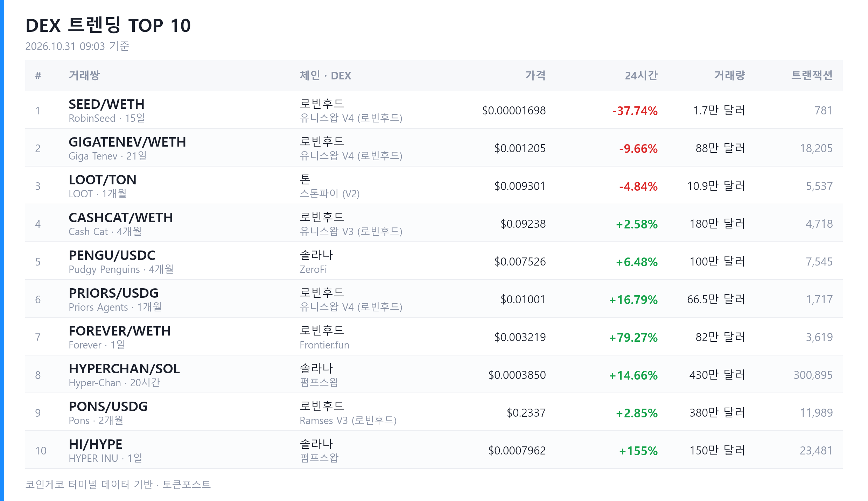Click the Frontier.fun DEX label
868x501 pixels.
[324, 345]
